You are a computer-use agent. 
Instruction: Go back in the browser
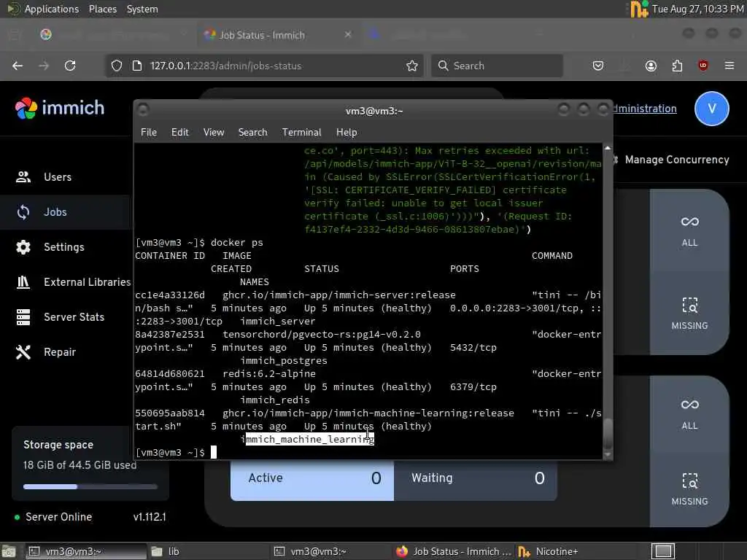tap(18, 66)
